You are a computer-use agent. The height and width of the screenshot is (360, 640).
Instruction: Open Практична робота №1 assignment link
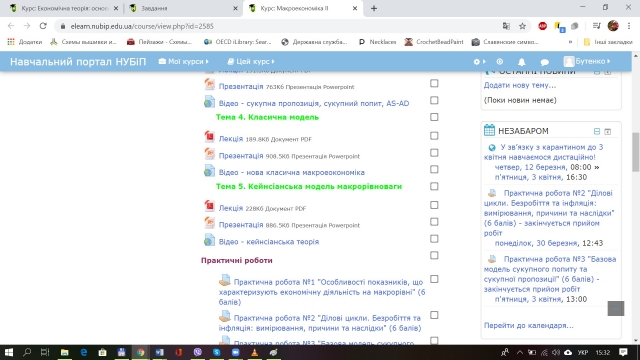(322, 292)
